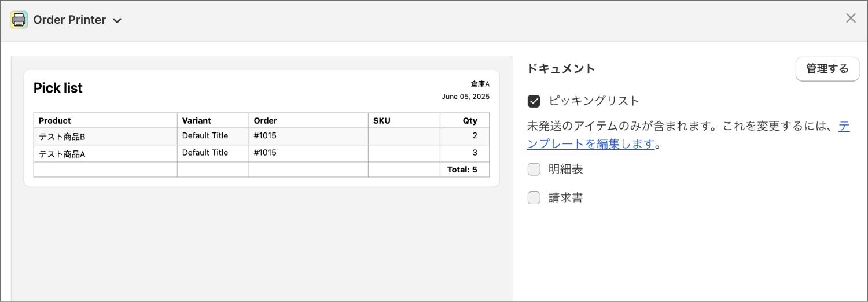Click the Order Printer app icon
Screen dimensions: 868x302
pyautogui.click(x=19, y=20)
